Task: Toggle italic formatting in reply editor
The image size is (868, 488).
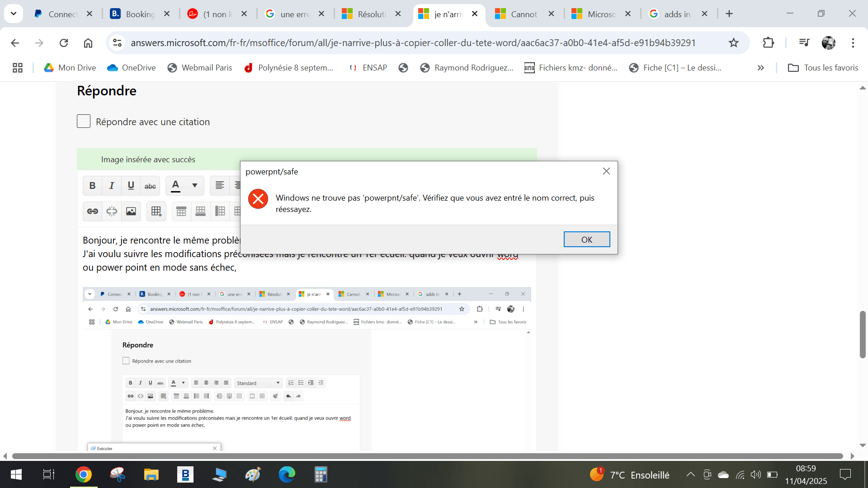Action: tap(112, 186)
